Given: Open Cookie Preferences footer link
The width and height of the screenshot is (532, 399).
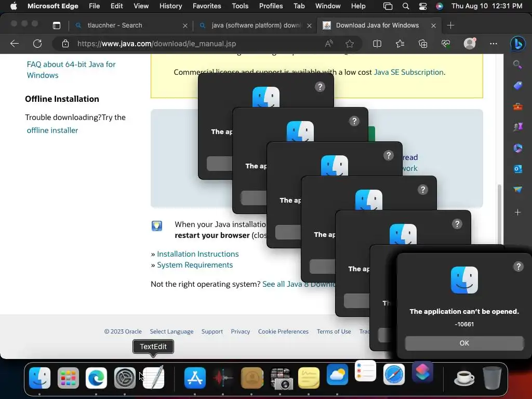Looking at the screenshot, I should click(x=283, y=331).
